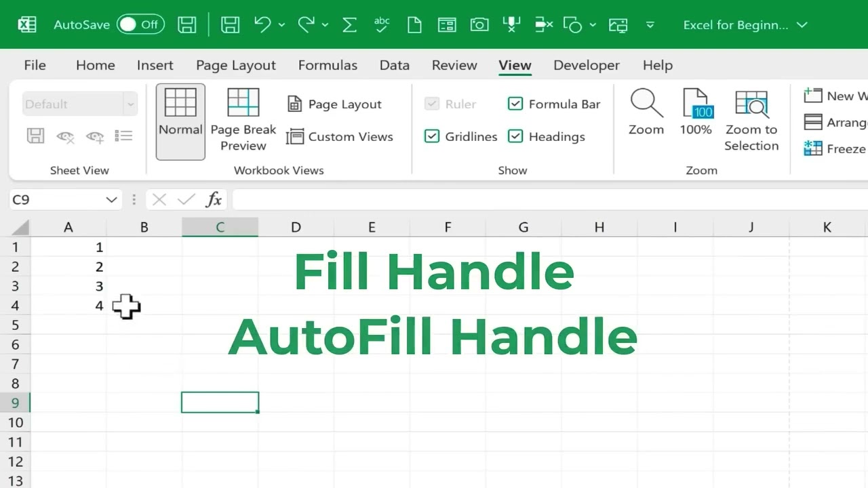Screen dimensions: 868x488
Task: Open the Undo history dropdown arrow
Action: click(x=282, y=25)
